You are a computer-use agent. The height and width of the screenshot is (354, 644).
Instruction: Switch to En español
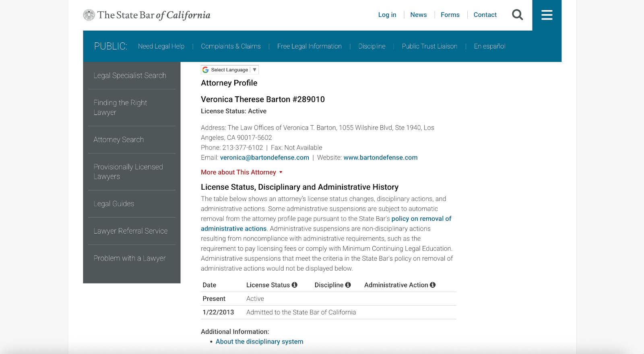[x=489, y=46]
